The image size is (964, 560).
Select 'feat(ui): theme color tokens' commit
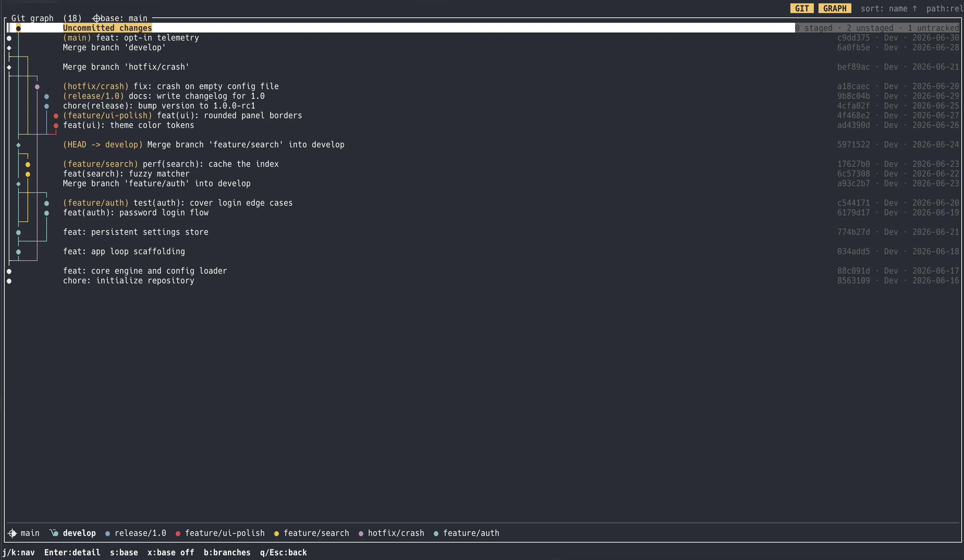click(x=483, y=125)
